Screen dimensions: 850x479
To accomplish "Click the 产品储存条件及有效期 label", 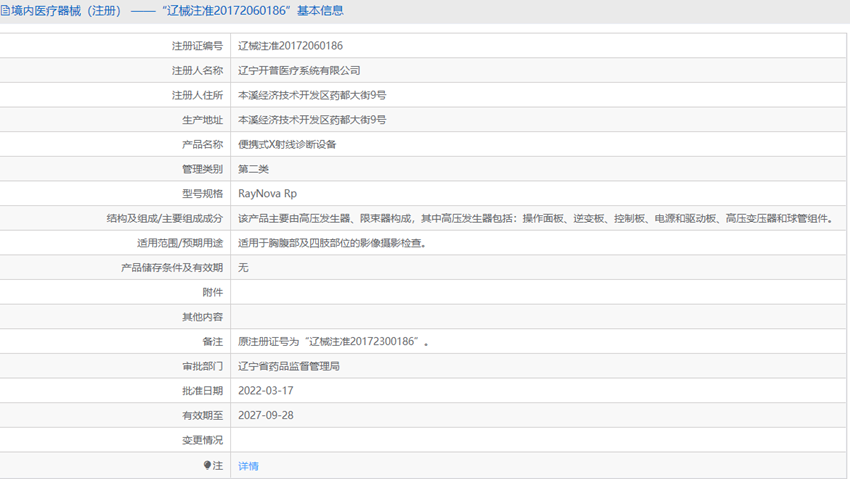I will [x=172, y=268].
